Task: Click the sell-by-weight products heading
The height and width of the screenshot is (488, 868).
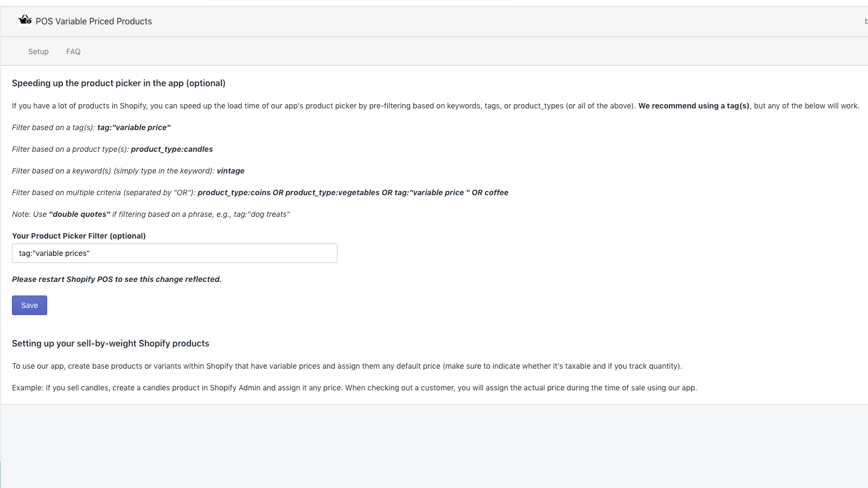Action: [x=111, y=343]
